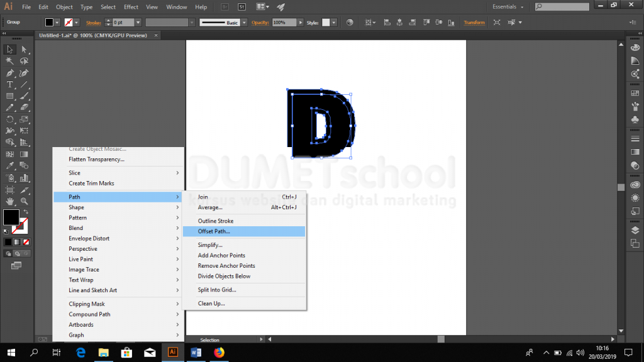Choose the Lasso tool

(25, 61)
